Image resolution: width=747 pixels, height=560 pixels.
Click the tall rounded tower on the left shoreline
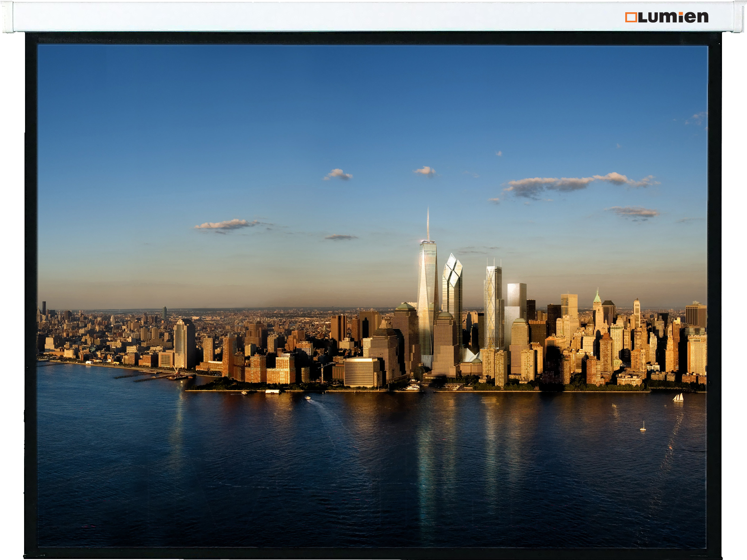(x=184, y=343)
